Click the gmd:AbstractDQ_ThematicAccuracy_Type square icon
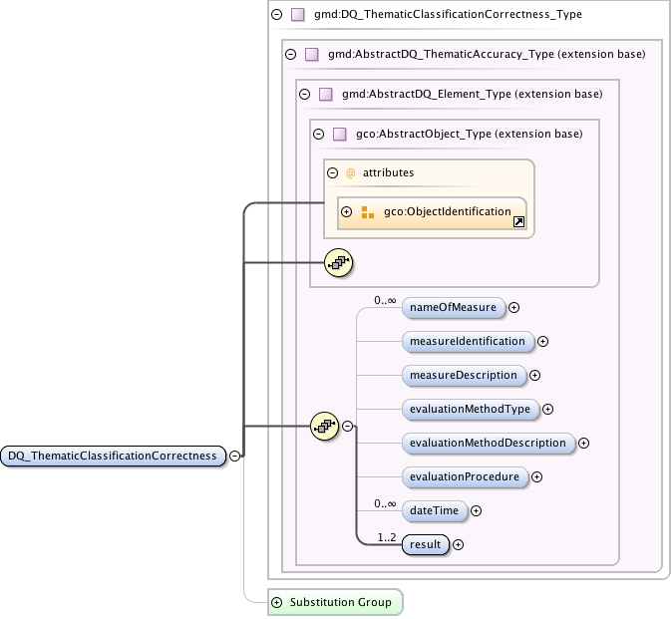This screenshot has width=672, height=619. (x=311, y=55)
